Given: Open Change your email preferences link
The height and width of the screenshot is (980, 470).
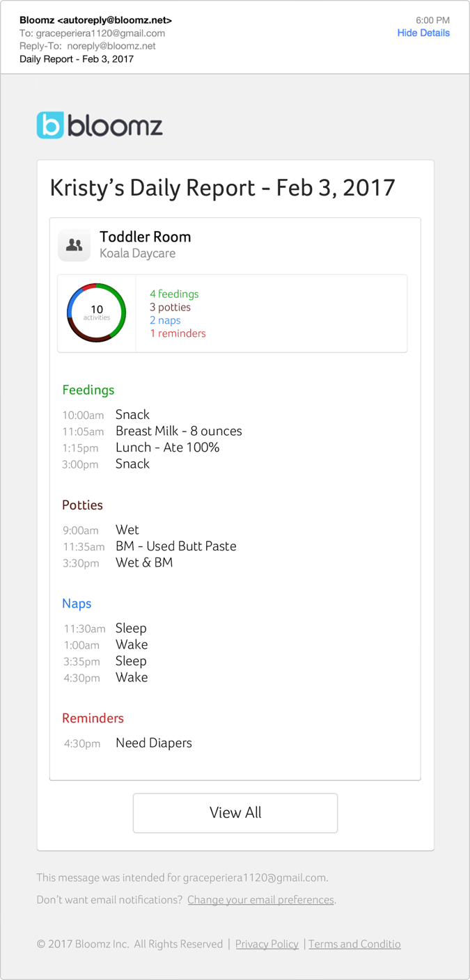Looking at the screenshot, I should pos(260,899).
